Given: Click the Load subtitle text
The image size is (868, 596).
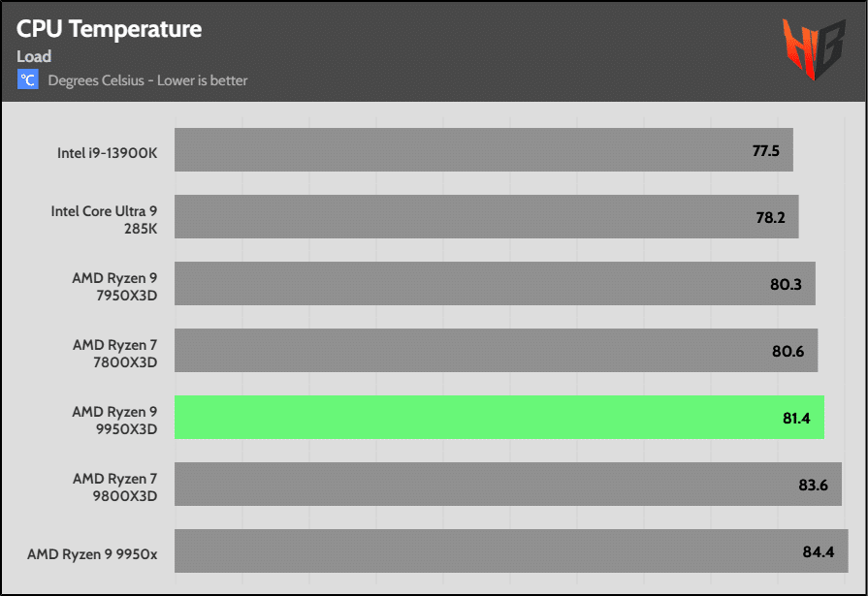Looking at the screenshot, I should 34,56.
